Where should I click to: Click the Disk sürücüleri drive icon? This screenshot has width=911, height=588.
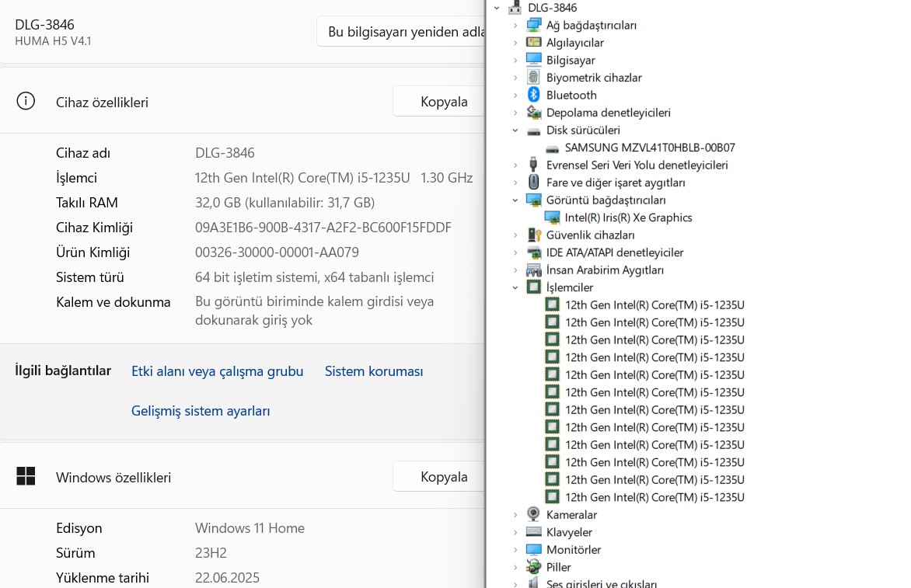tap(533, 130)
